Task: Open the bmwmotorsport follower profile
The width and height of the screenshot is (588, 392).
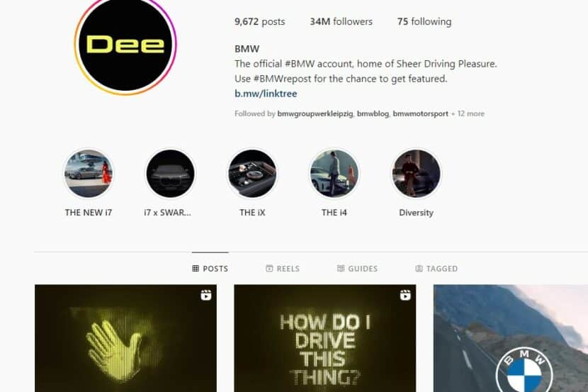Action: (x=420, y=113)
